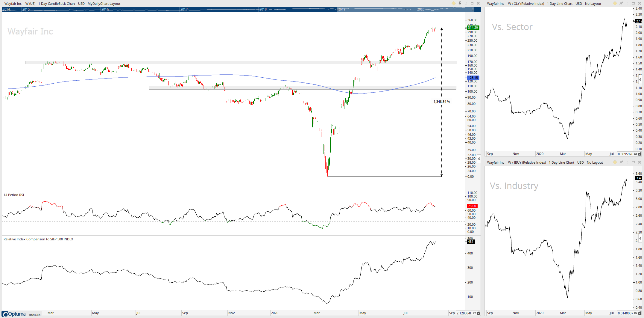Click the 0.0140037 scale value field below the Vs. Industry chart
This screenshot has width=644, height=318.
(625, 313)
